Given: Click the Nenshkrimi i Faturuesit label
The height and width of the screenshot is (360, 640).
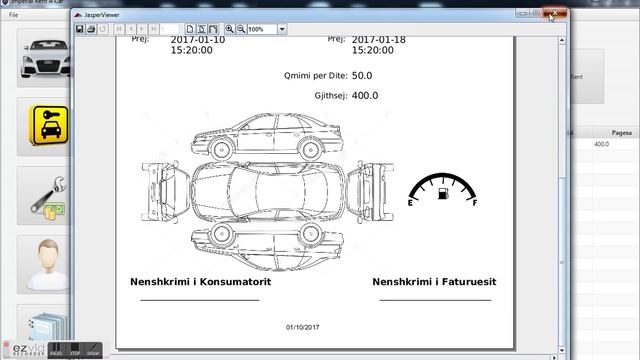Looking at the screenshot, I should pos(434,282).
